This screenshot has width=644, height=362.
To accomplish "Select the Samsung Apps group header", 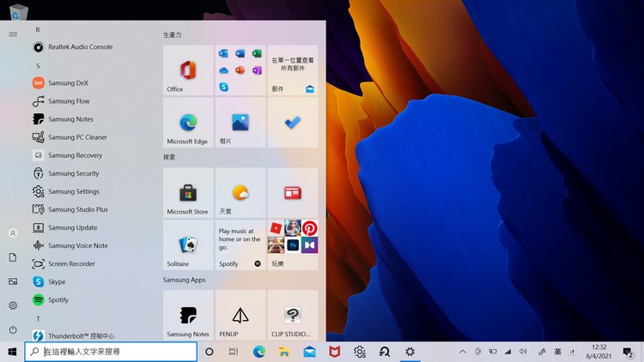I will point(184,280).
